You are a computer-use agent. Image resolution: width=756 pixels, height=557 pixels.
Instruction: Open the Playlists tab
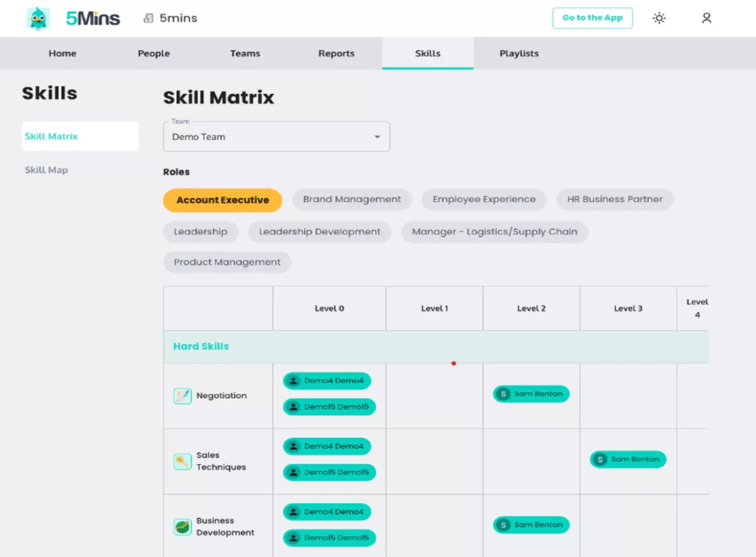519,54
